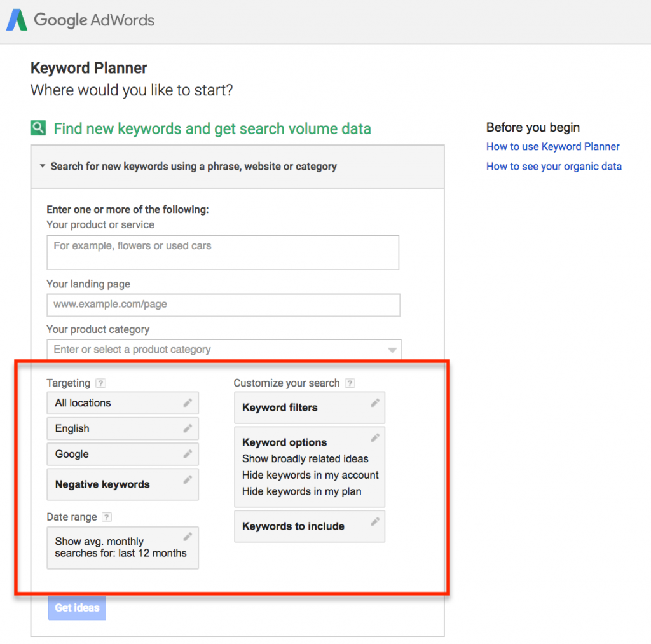Click the Keyword Planner heading
The image size is (651, 644).
[89, 68]
